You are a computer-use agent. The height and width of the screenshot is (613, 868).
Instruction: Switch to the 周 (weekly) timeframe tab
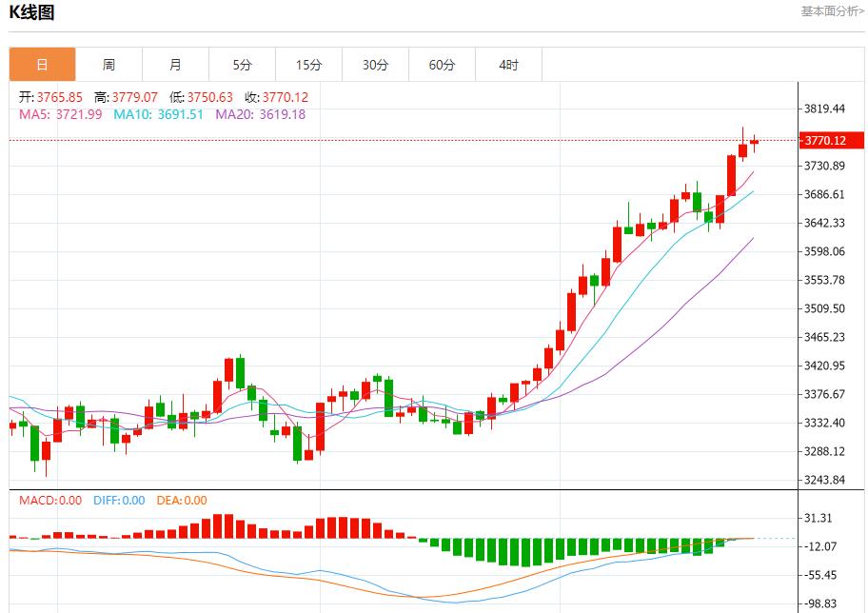coord(108,64)
